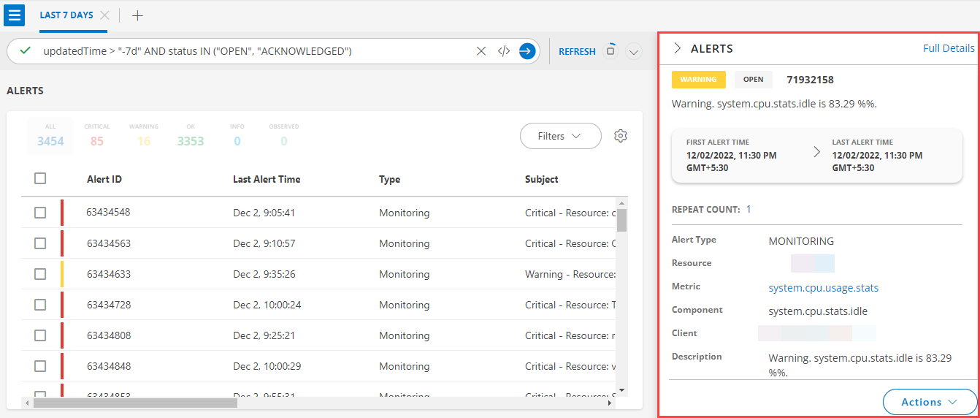Sort by Alert ID column header
Image resolution: width=980 pixels, height=418 pixels.
(x=104, y=179)
